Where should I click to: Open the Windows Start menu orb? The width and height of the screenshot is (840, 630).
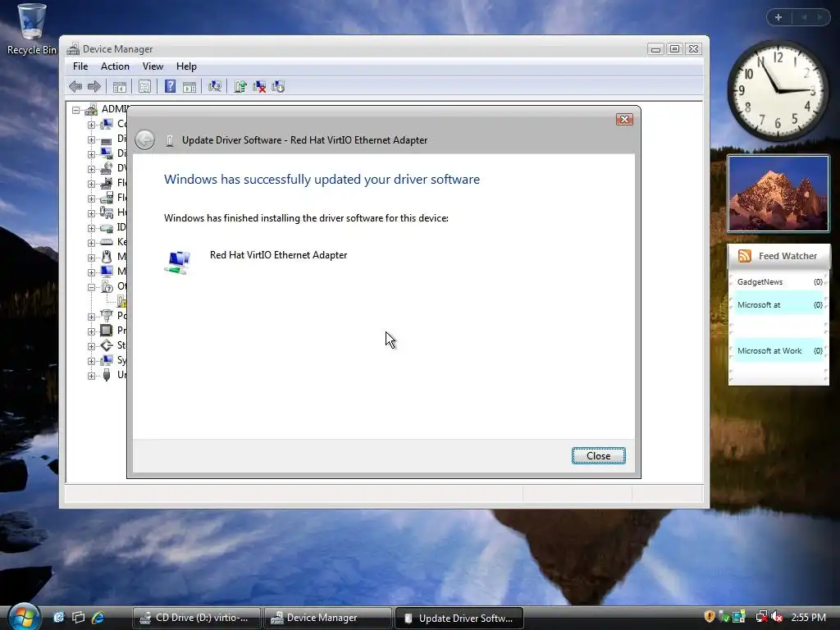pyautogui.click(x=24, y=616)
